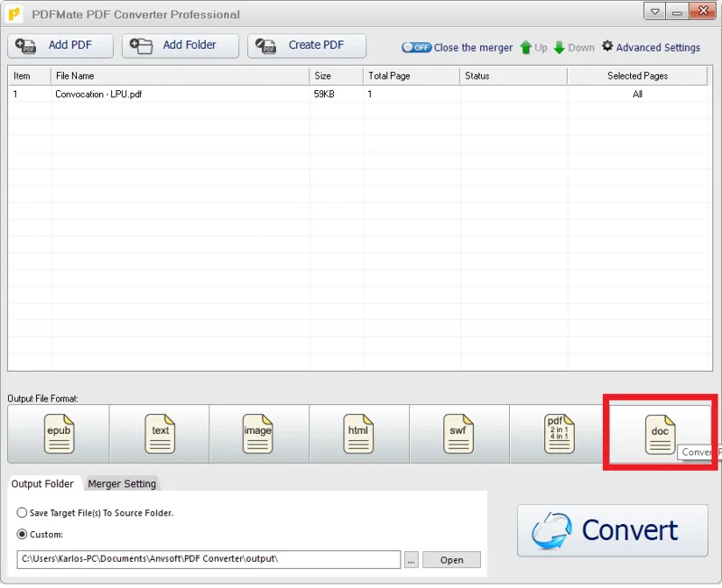
Task: Open the Create PDF option
Action: (307, 46)
